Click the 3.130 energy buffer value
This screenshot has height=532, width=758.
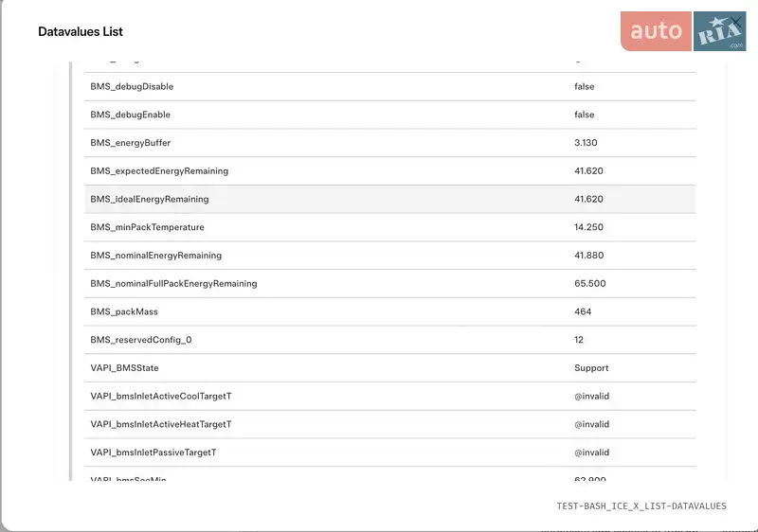pyautogui.click(x=586, y=143)
